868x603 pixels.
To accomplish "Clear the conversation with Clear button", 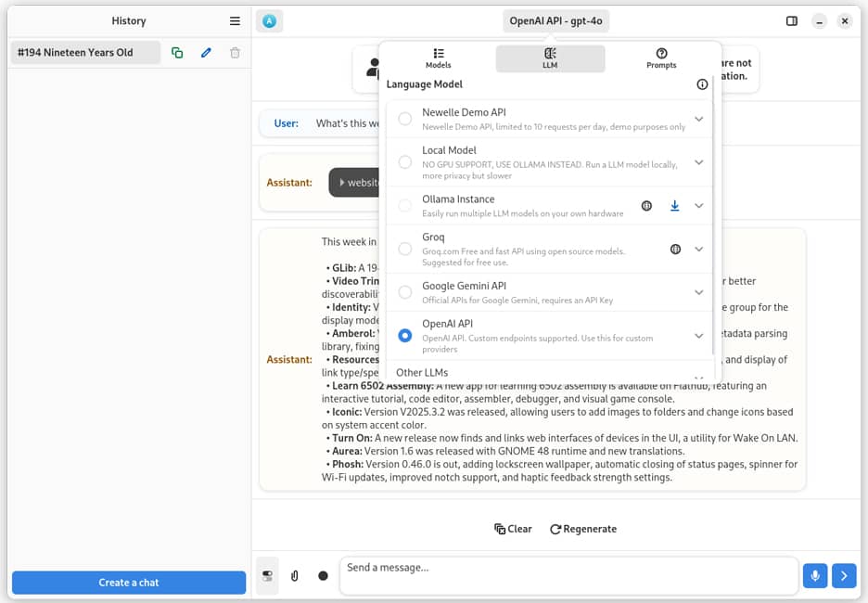I will point(513,529).
